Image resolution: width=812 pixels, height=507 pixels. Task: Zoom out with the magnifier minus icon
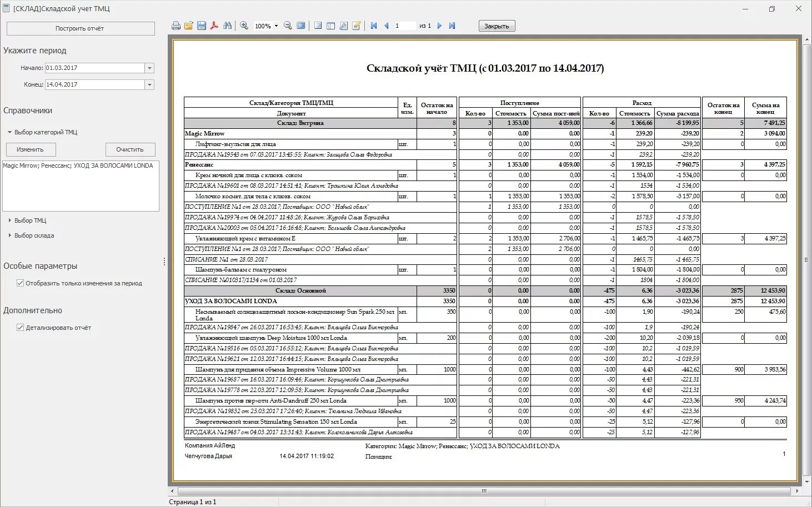tap(288, 26)
